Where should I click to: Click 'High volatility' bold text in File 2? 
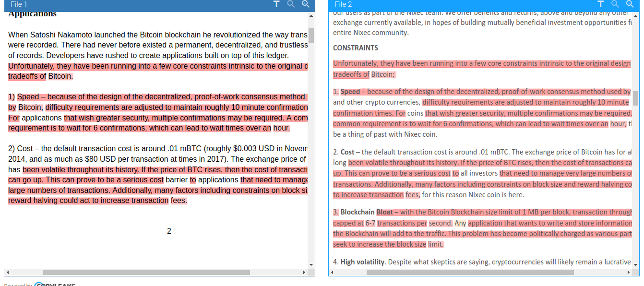[x=362, y=262]
